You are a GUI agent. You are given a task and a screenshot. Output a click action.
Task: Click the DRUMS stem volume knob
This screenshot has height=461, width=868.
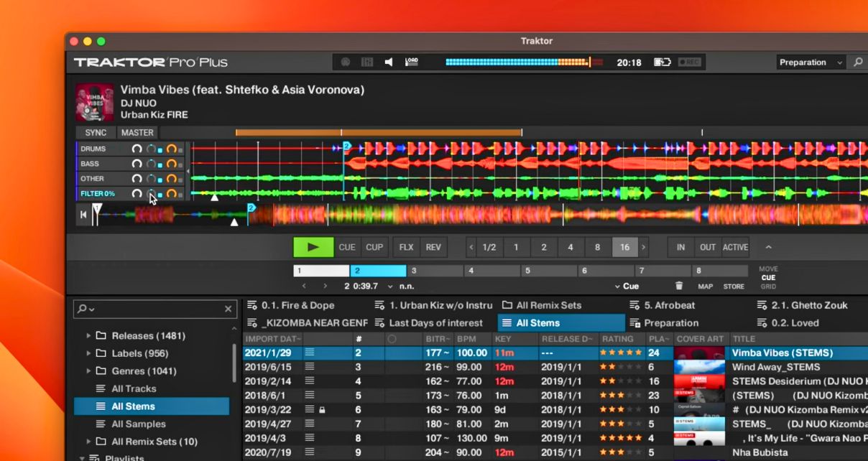tap(137, 149)
